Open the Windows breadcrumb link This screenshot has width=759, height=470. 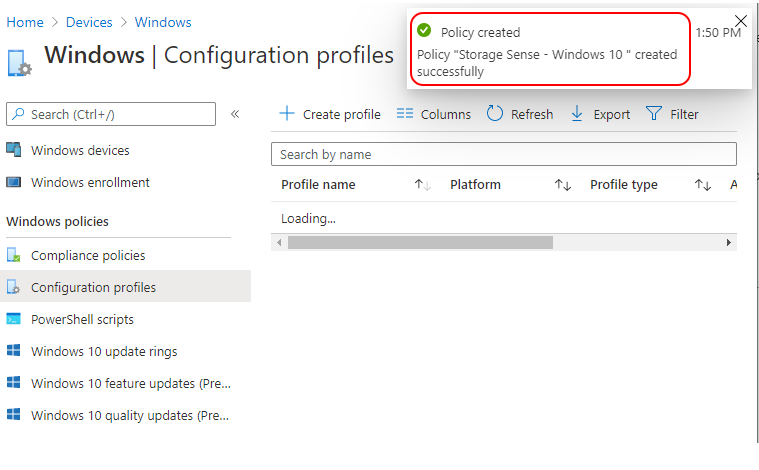tap(163, 22)
